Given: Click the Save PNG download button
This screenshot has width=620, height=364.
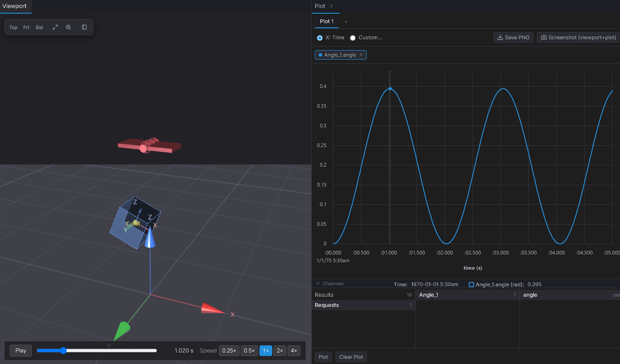Looking at the screenshot, I should tap(513, 38).
